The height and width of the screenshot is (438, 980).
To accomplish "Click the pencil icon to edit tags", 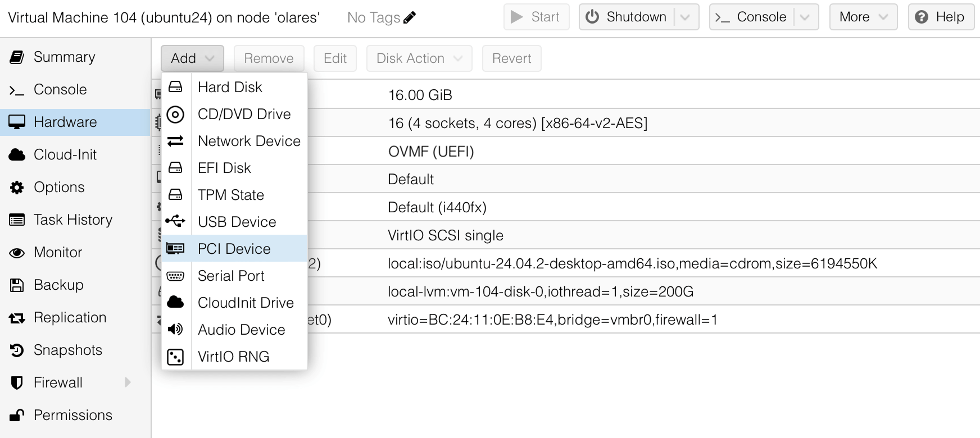I will pyautogui.click(x=410, y=18).
